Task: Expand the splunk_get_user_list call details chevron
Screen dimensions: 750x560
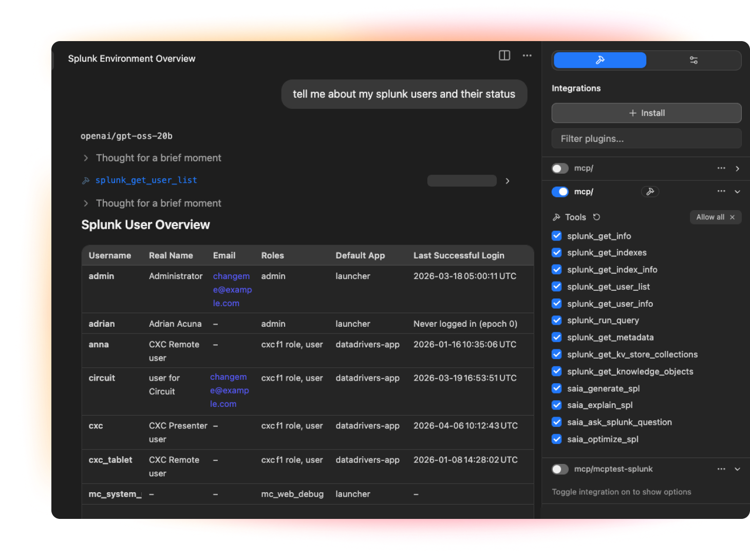Action: click(x=508, y=181)
